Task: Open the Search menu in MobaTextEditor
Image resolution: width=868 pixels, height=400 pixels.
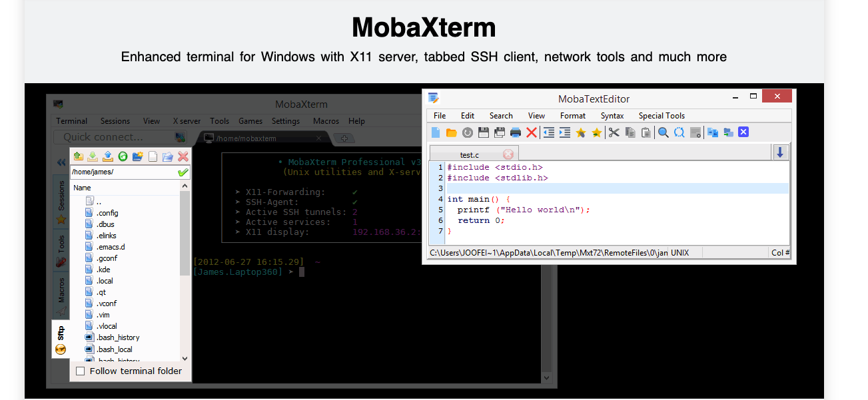Action: tap(501, 116)
